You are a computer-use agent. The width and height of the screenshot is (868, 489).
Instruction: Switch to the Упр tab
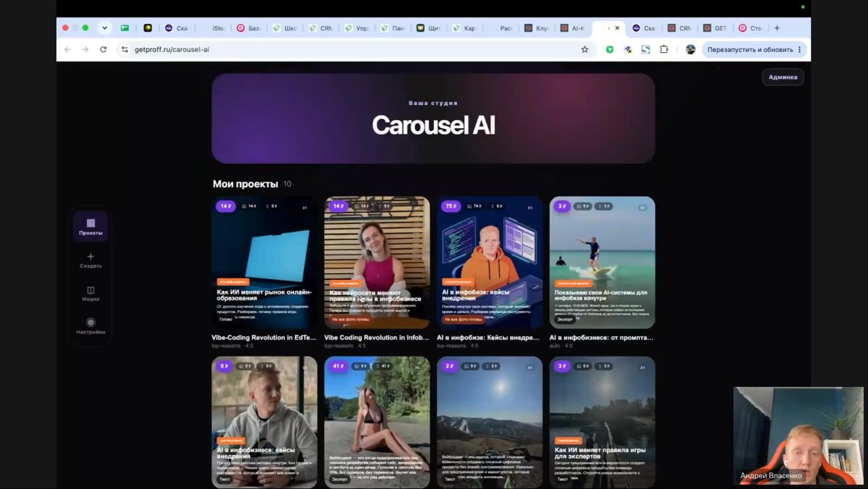click(x=357, y=28)
